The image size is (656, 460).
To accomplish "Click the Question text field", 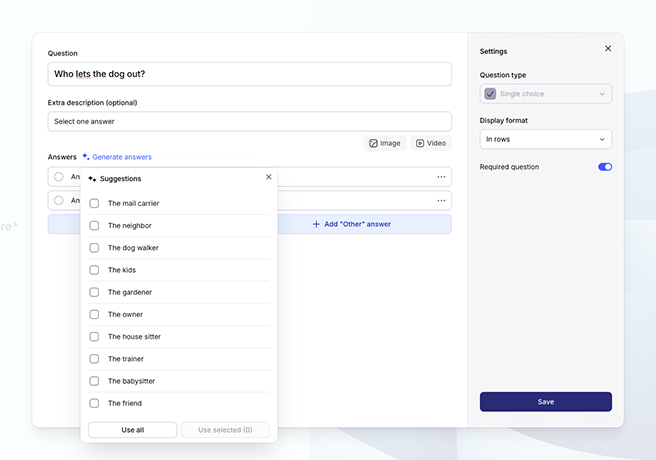I will pos(249,74).
